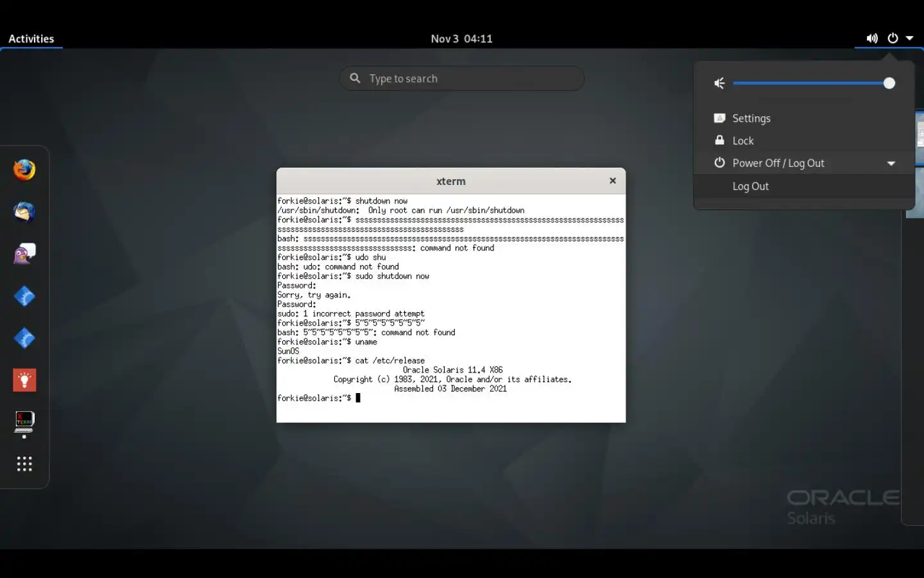The height and width of the screenshot is (578, 924).
Task: Close the xterm window
Action: 613,181
